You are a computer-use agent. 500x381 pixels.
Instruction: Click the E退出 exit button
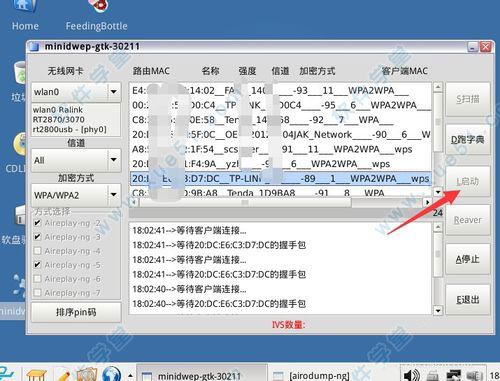[468, 299]
